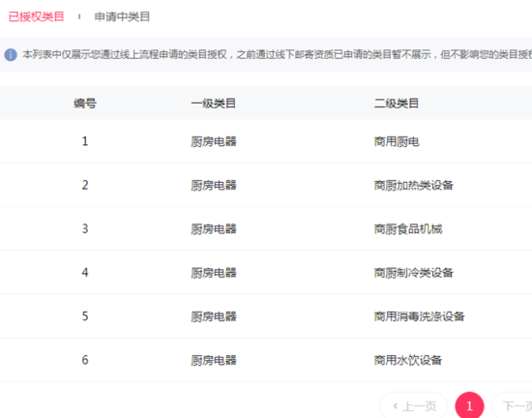Switch to 已授权类目 tab
This screenshot has width=532, height=418.
tap(36, 16)
